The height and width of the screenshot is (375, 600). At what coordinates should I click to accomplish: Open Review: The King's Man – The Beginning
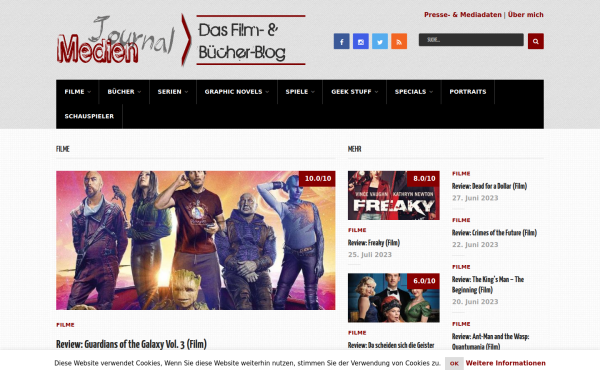488,285
